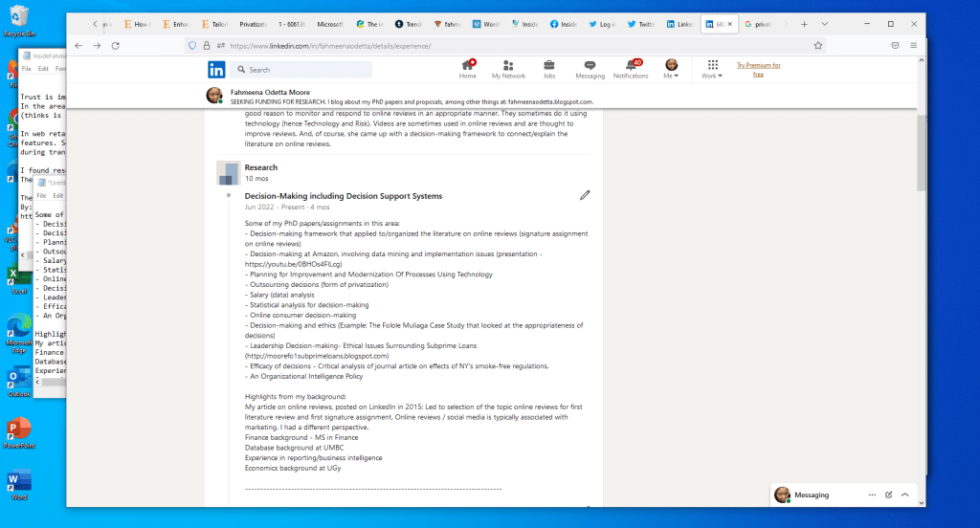Click the LinkedIn logo
Viewport: 980px width, 528px height.
[217, 69]
